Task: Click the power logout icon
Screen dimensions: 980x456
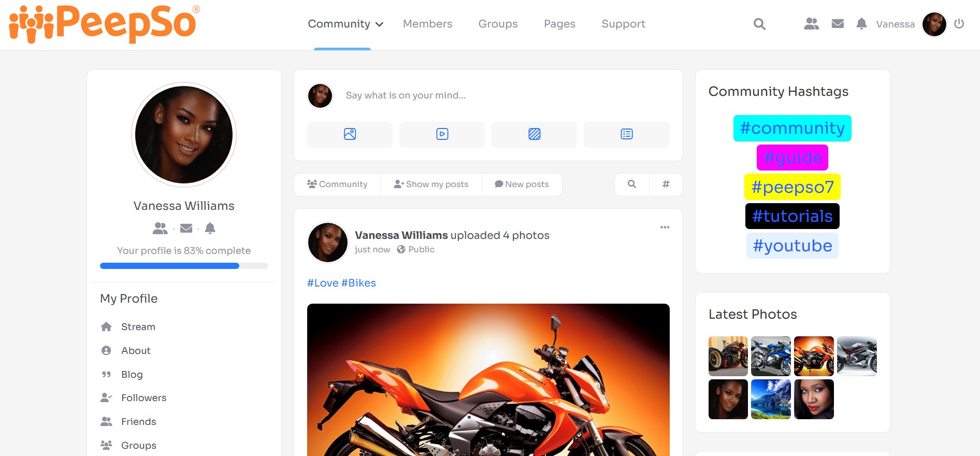Action: pyautogui.click(x=959, y=24)
